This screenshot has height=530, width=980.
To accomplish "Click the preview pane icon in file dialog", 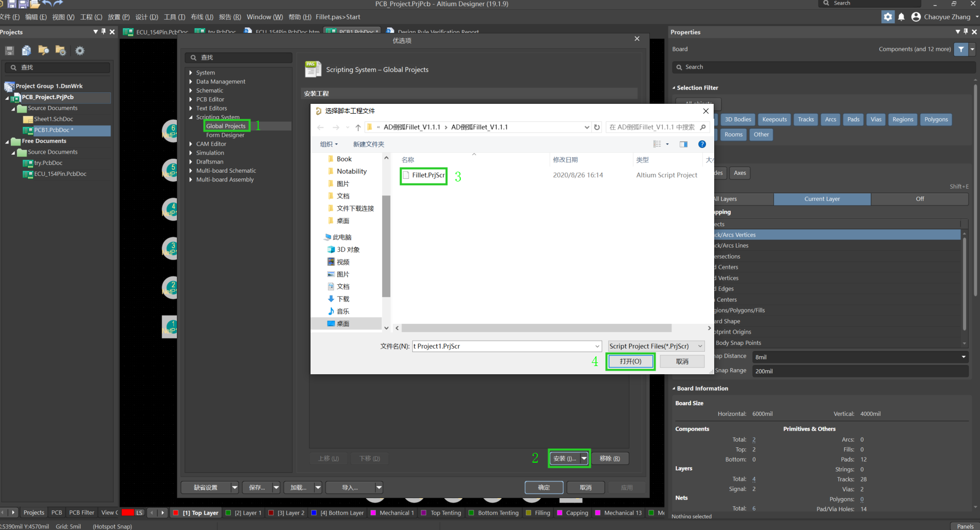I will 683,144.
